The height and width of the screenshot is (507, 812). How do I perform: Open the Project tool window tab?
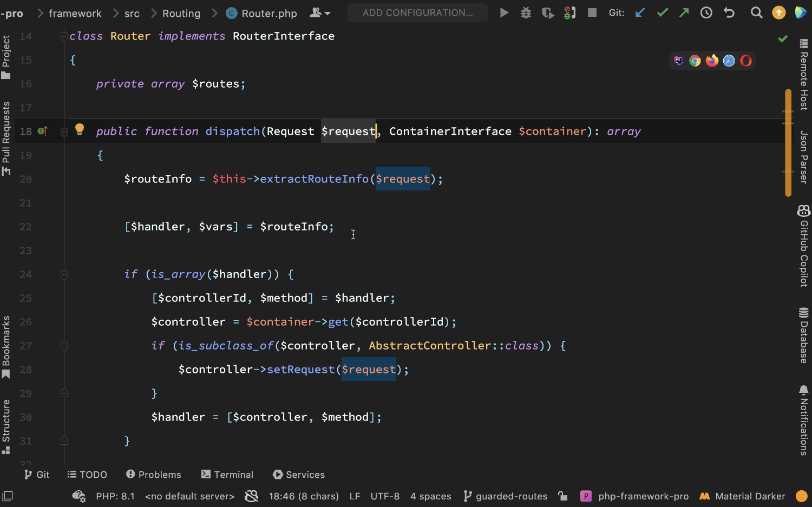coord(6,57)
